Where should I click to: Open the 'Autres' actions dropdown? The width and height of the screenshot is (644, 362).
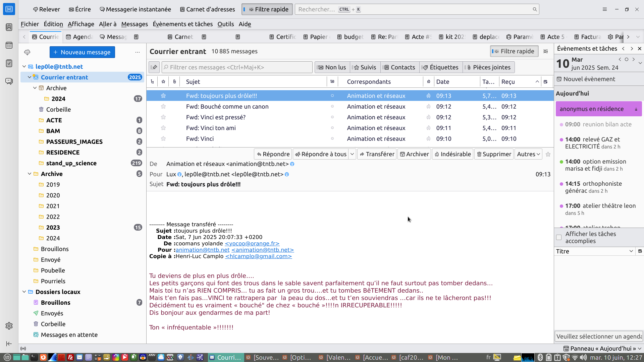click(528, 154)
